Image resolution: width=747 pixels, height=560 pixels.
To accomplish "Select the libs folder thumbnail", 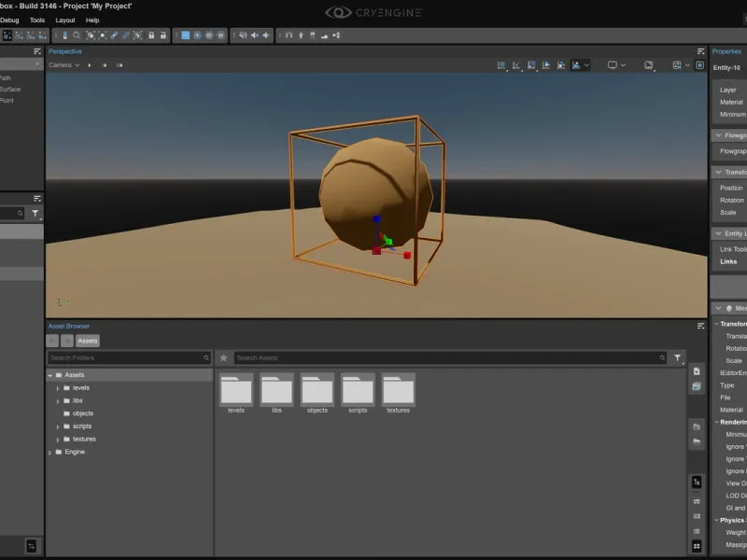I will click(x=276, y=393).
